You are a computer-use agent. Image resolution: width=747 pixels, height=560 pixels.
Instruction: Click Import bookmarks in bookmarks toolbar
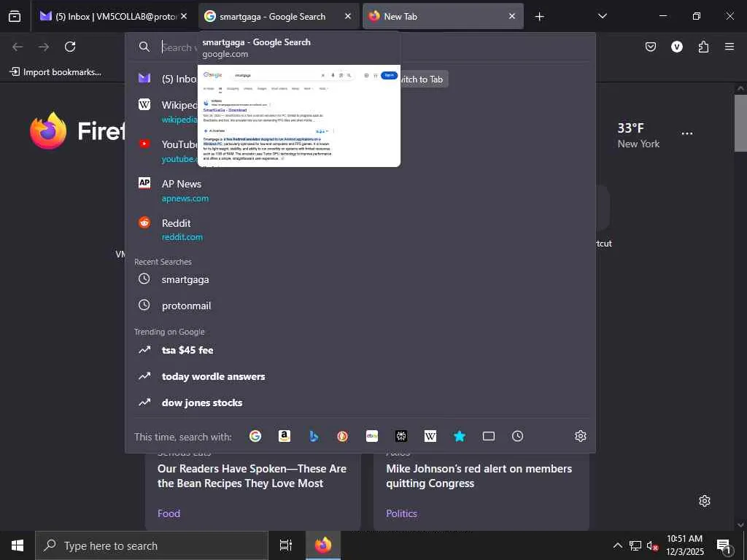tap(55, 72)
